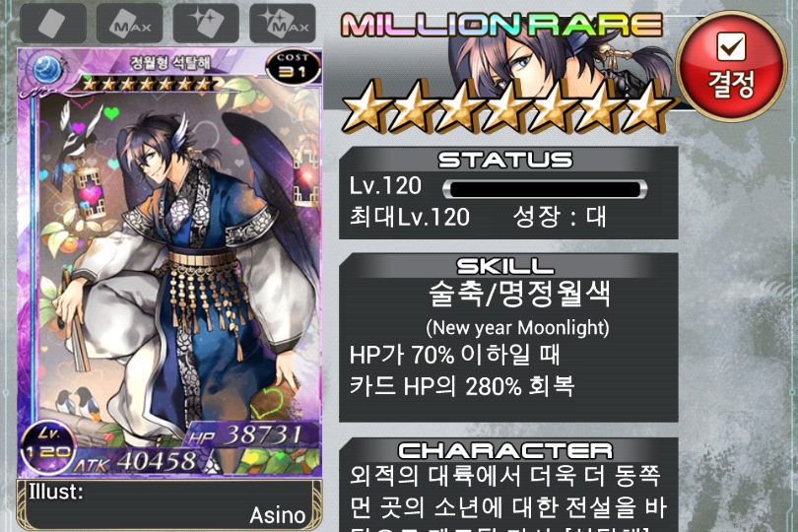Click the Illust: Asino credit box
This screenshot has height=532, width=798.
tap(169, 504)
